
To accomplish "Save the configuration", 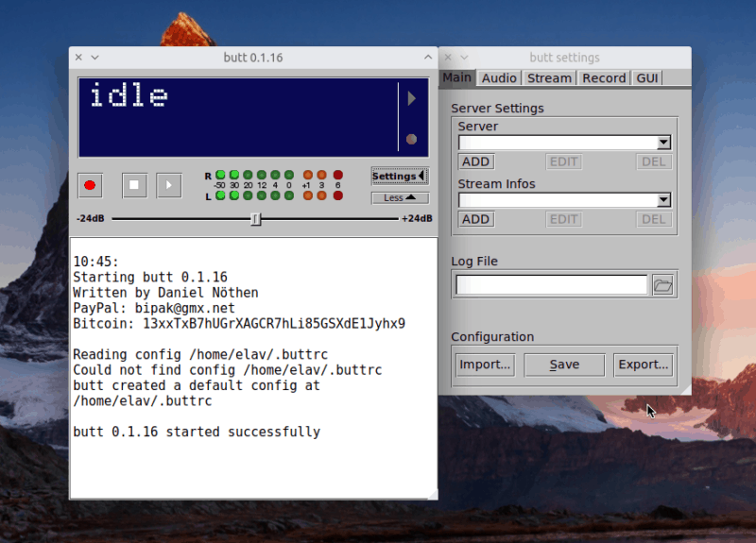I will [564, 365].
